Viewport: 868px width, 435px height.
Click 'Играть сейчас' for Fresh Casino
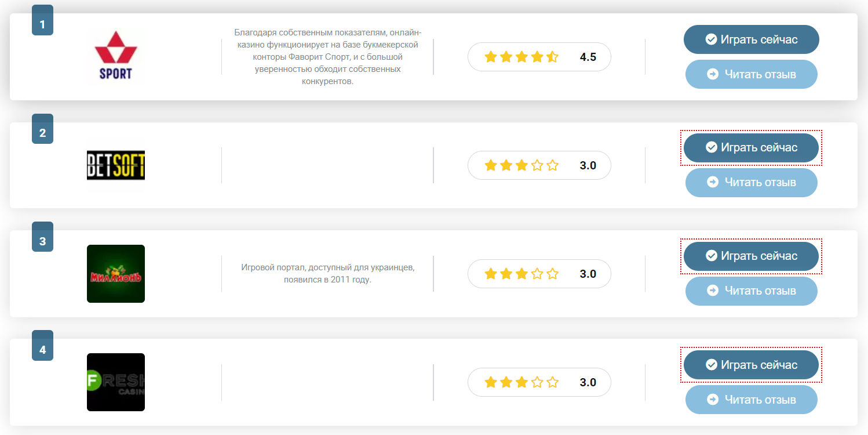(751, 365)
